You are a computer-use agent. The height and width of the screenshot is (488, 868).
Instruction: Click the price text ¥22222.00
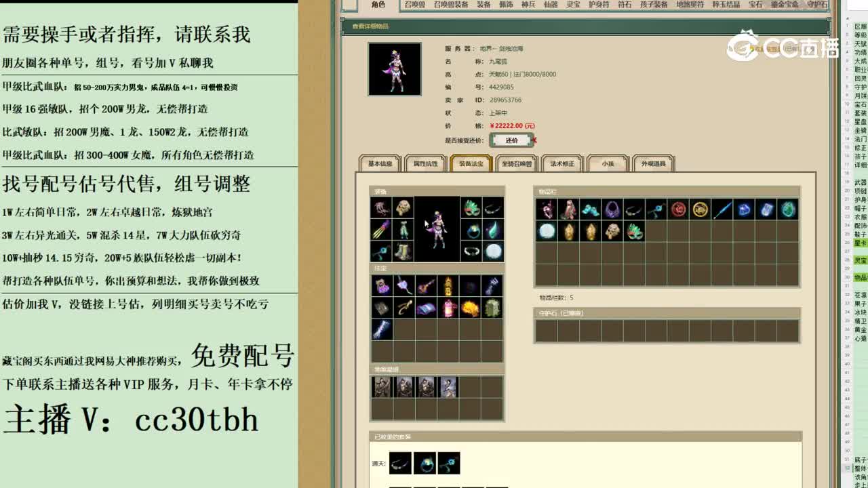tap(512, 125)
